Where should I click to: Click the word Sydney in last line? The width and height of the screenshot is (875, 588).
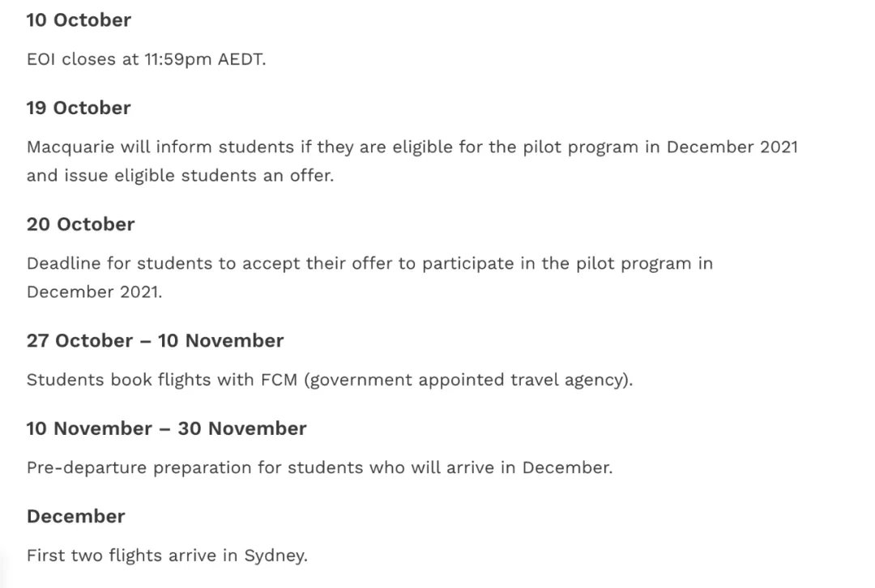point(275,556)
